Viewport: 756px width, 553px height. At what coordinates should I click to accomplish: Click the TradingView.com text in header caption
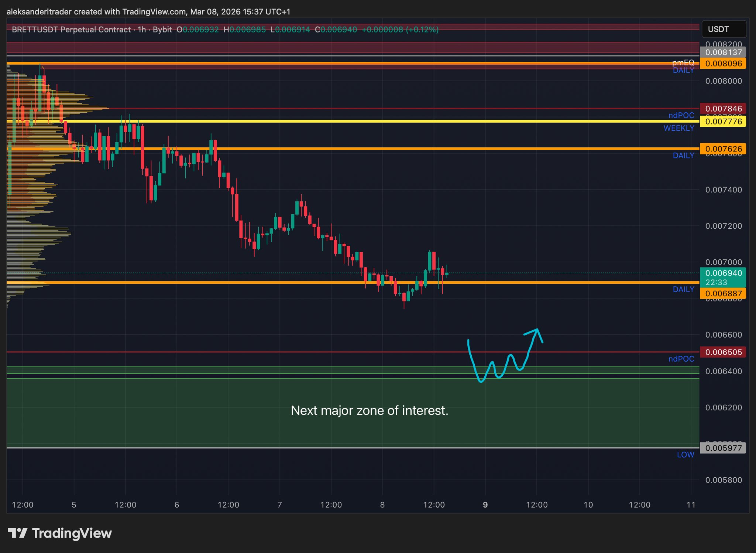point(154,12)
